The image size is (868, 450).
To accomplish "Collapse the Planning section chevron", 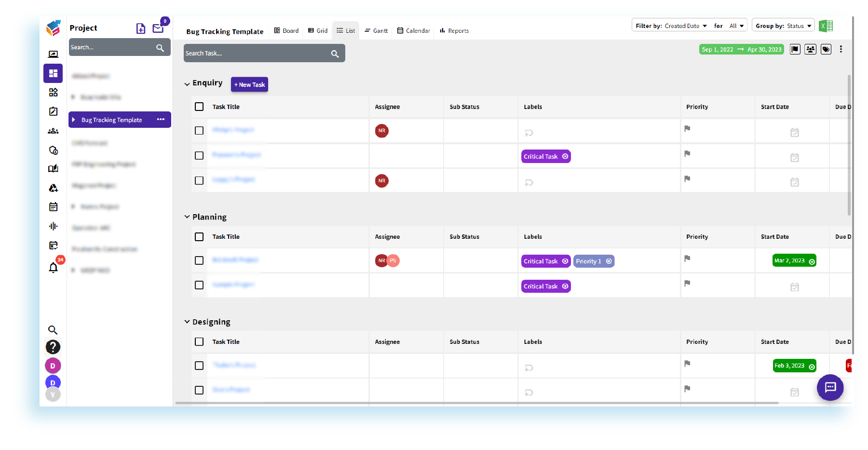I will point(187,217).
